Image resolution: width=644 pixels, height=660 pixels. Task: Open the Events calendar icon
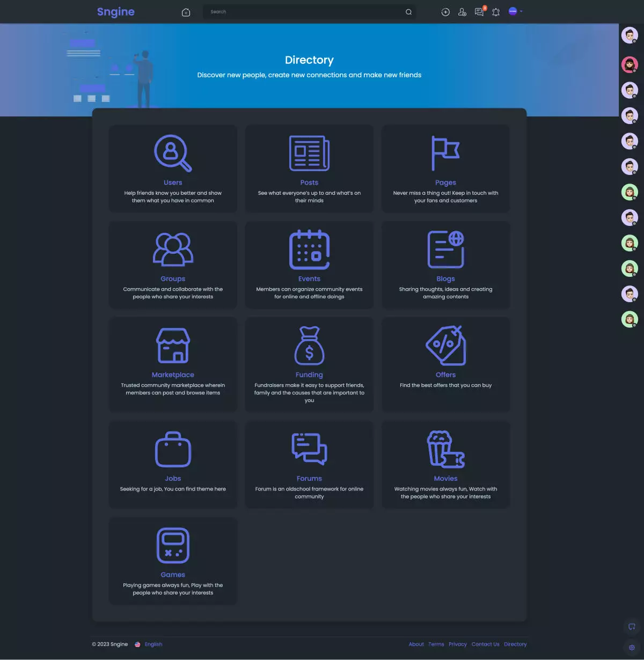tap(309, 249)
